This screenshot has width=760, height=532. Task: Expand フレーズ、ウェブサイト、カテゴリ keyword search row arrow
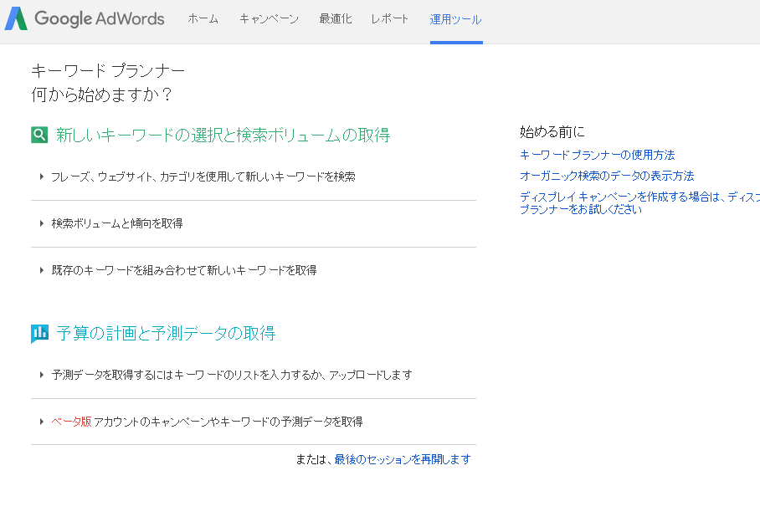click(x=42, y=176)
